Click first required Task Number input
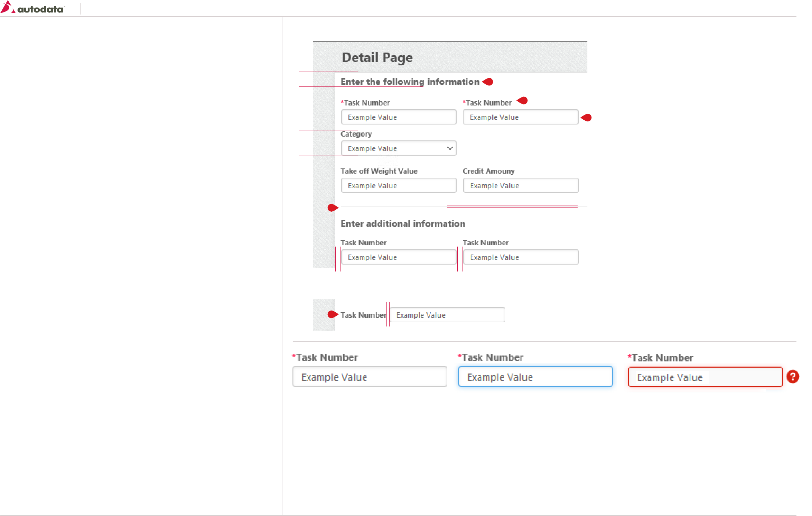812x516 pixels. [x=398, y=117]
